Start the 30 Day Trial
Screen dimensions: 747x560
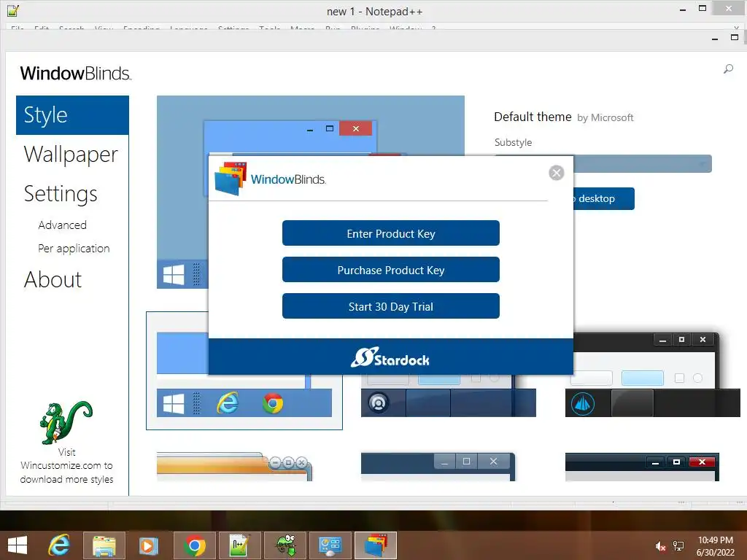coord(391,306)
